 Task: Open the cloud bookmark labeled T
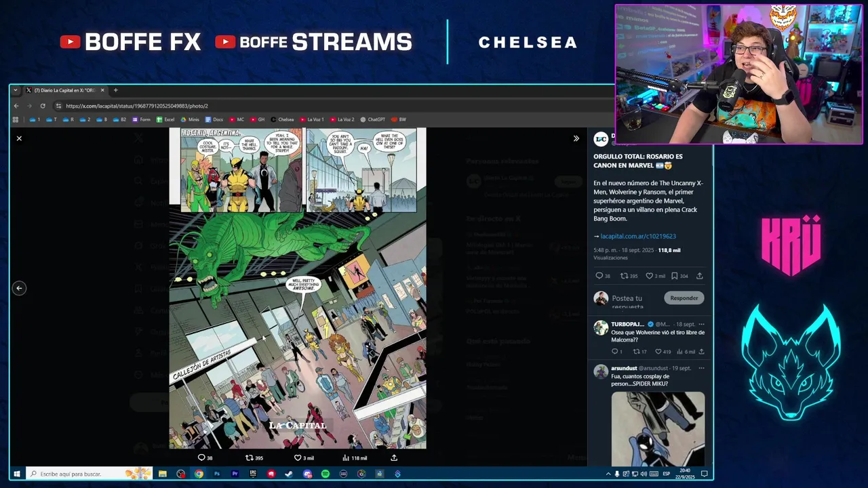tap(52, 119)
